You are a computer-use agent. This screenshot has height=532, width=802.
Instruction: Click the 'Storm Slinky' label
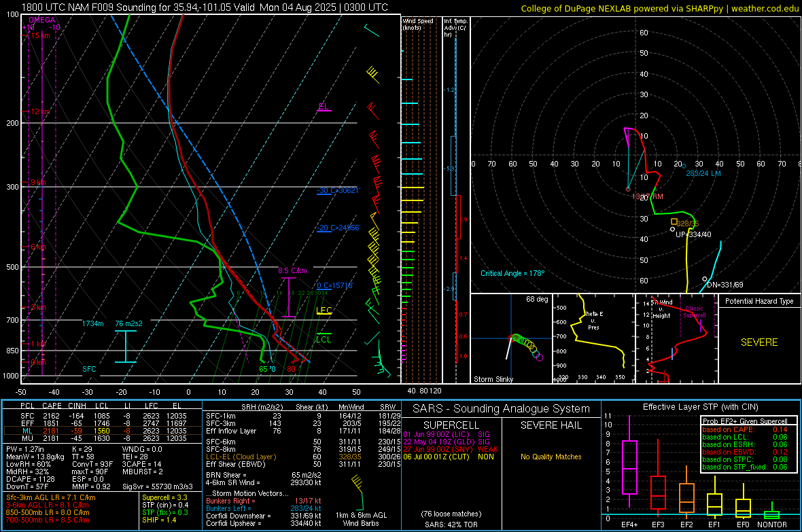tap(493, 379)
